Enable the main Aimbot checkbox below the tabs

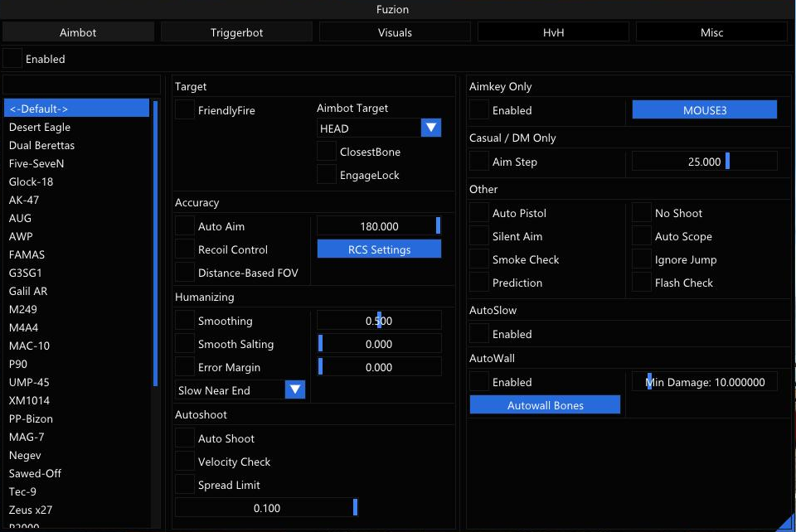12,59
